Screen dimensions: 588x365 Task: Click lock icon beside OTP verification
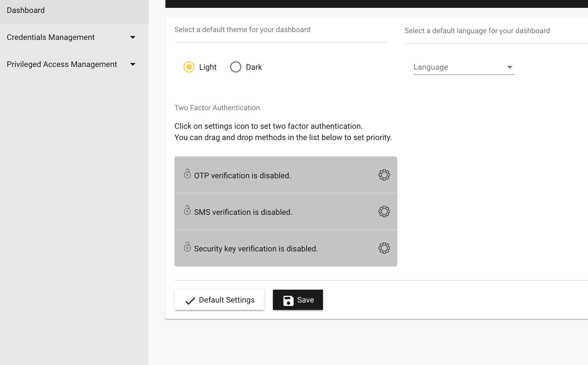click(x=187, y=174)
